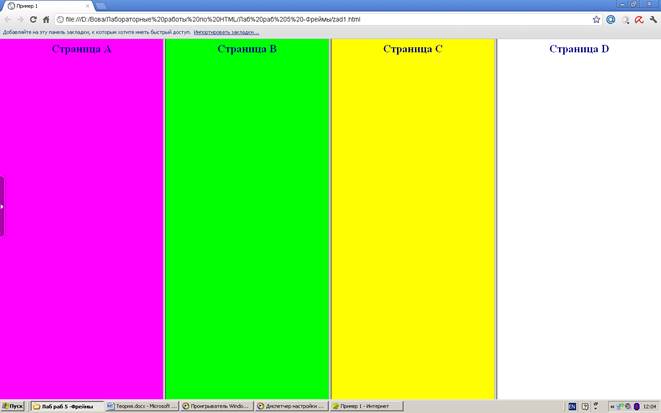
Task: Click the Страница D heading
Action: click(579, 49)
